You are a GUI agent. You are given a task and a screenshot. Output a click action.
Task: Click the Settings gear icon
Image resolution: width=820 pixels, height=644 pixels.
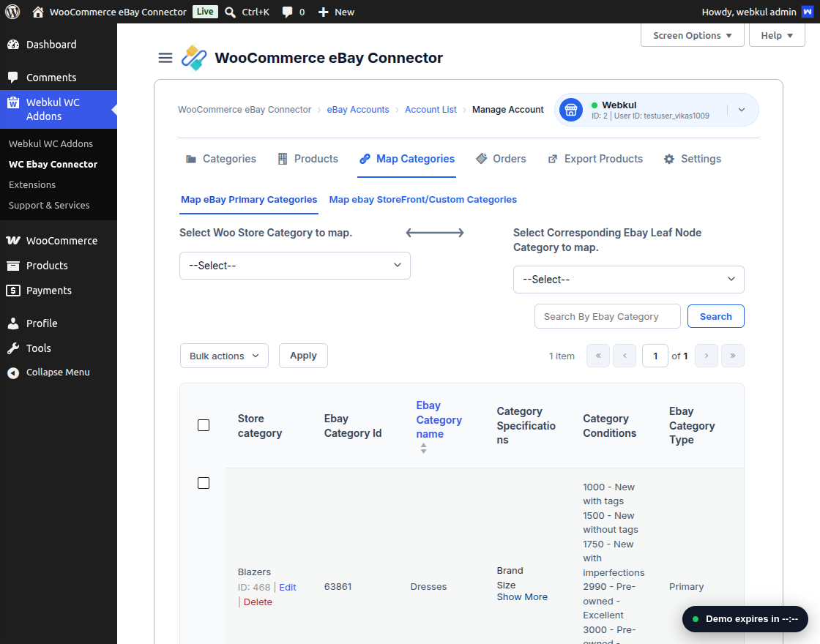pos(669,159)
